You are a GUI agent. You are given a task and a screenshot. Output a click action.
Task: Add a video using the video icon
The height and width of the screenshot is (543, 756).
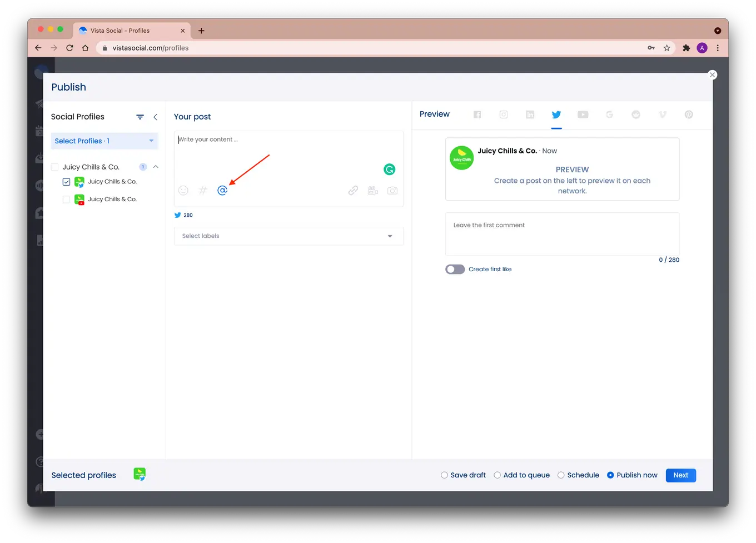372,191
